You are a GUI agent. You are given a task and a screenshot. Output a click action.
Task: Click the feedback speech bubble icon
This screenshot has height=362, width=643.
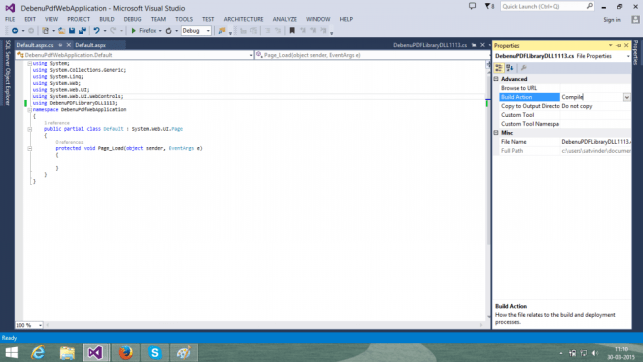pos(472,6)
